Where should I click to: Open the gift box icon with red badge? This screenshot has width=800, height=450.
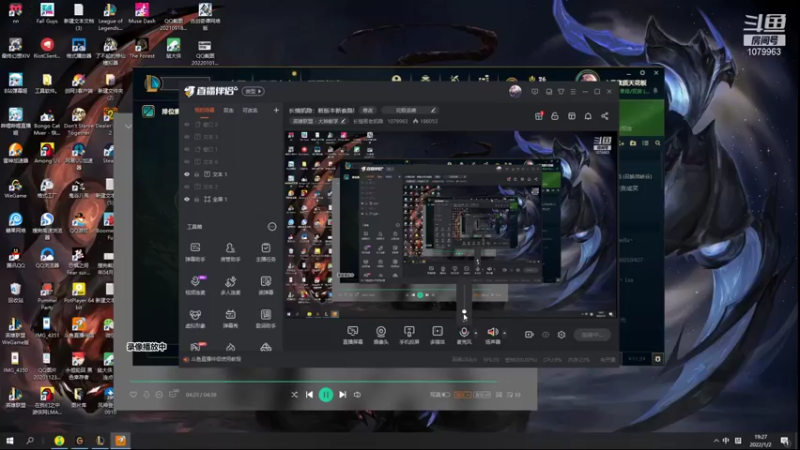point(539,116)
